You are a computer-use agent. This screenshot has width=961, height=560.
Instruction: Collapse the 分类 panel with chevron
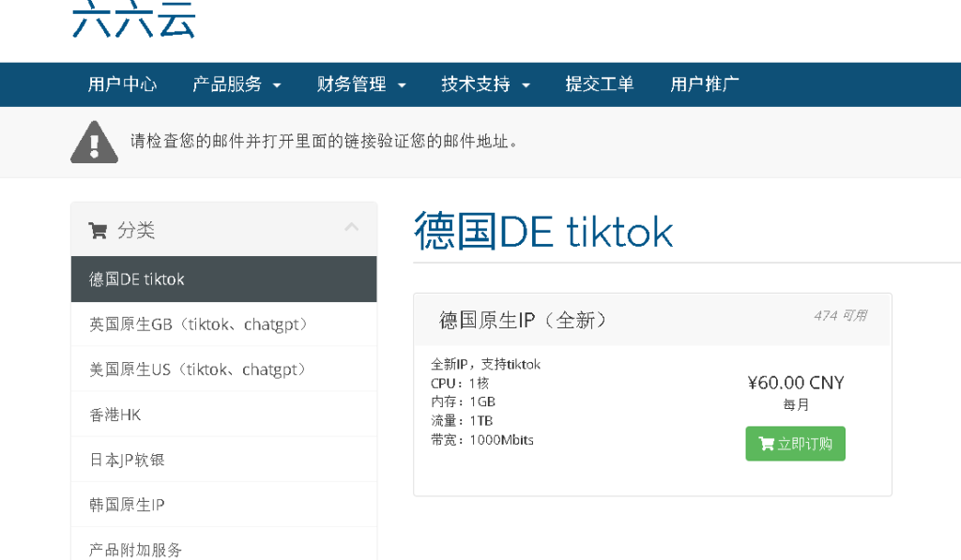click(x=352, y=227)
